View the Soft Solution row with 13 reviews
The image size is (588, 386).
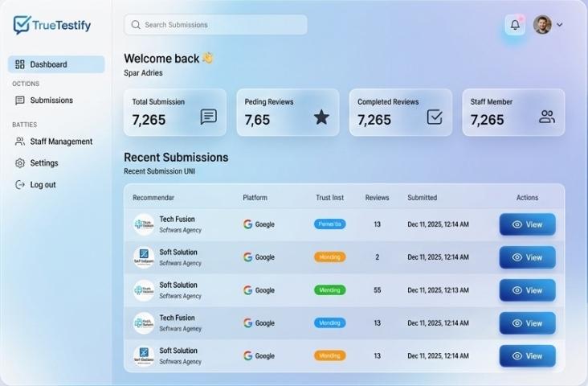(x=527, y=356)
